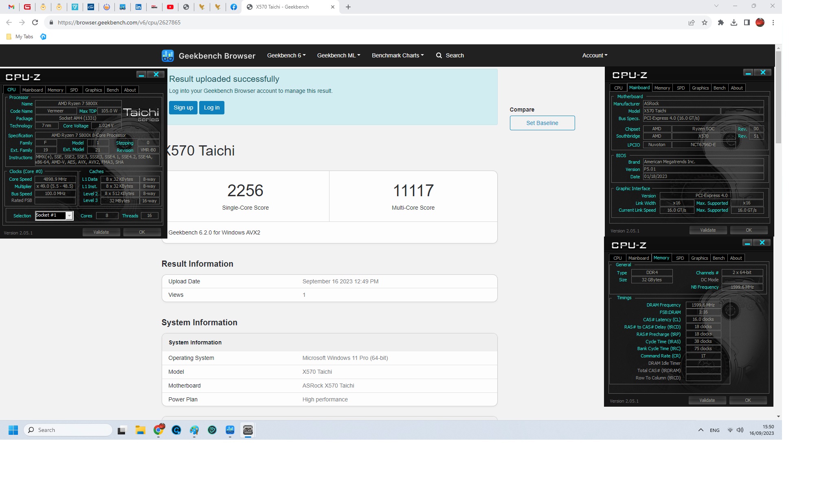
Task: Open the Gmail browser tab
Action: coord(11,7)
